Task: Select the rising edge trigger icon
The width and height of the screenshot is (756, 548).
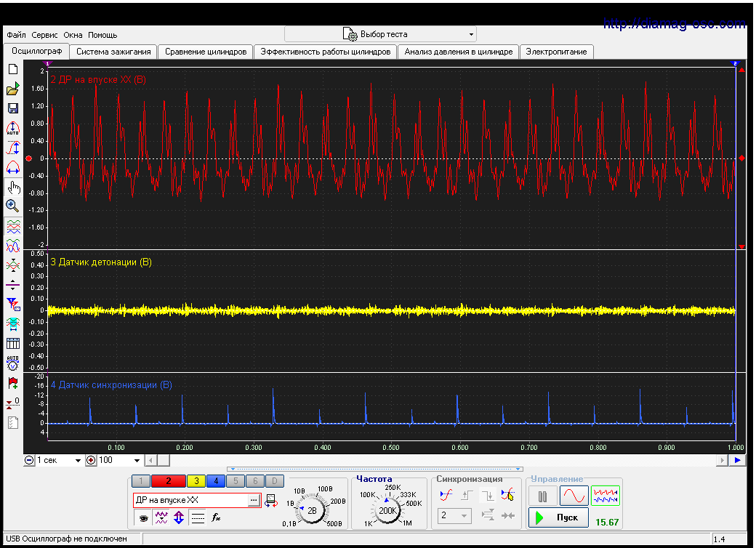Action: coord(467,495)
